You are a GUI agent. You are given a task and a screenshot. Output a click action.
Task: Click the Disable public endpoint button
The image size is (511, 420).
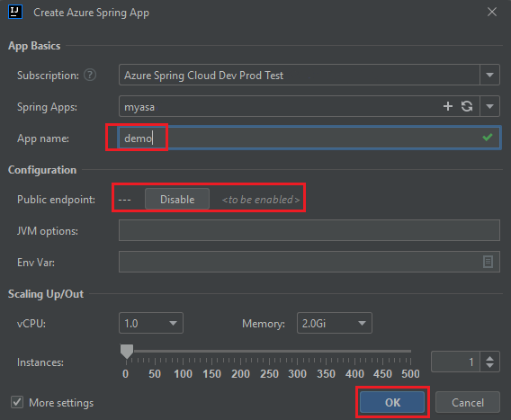point(177,199)
